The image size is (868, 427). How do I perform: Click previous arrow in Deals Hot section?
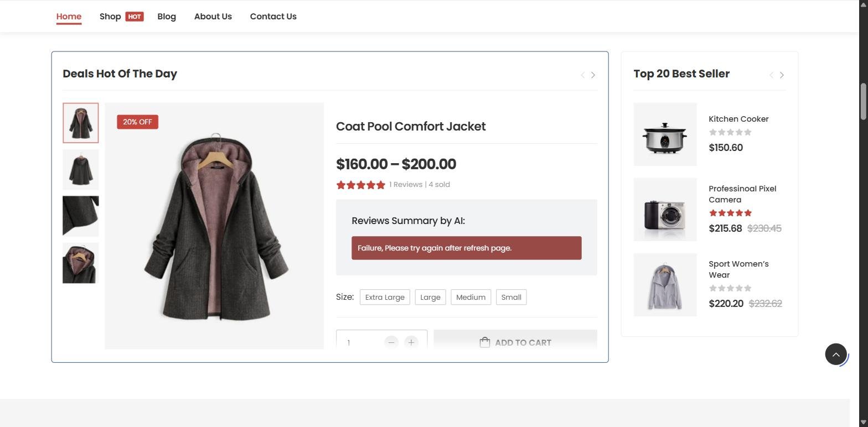[582, 75]
